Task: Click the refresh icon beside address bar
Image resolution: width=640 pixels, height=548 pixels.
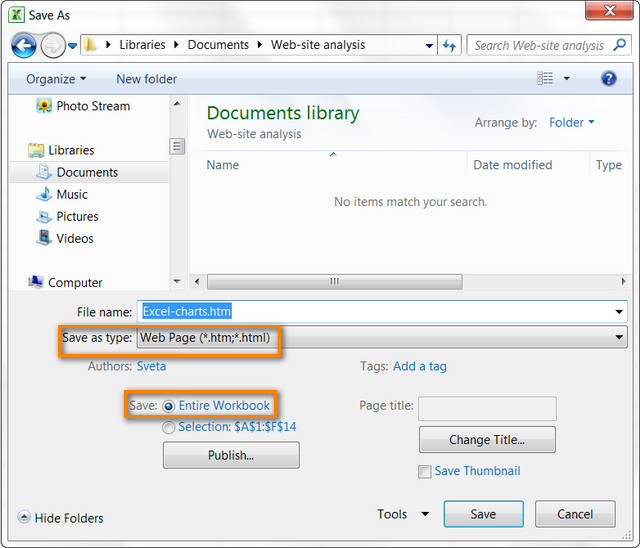Action: (450, 45)
